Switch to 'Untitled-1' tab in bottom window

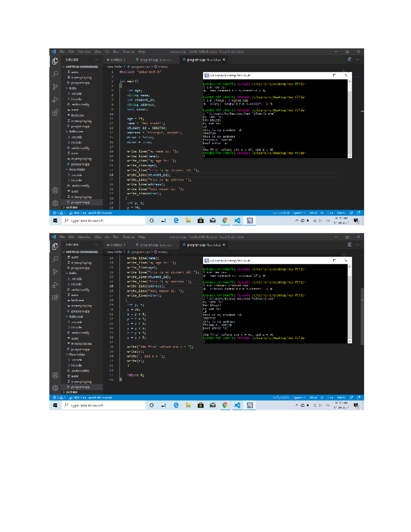pyautogui.click(x=117, y=245)
